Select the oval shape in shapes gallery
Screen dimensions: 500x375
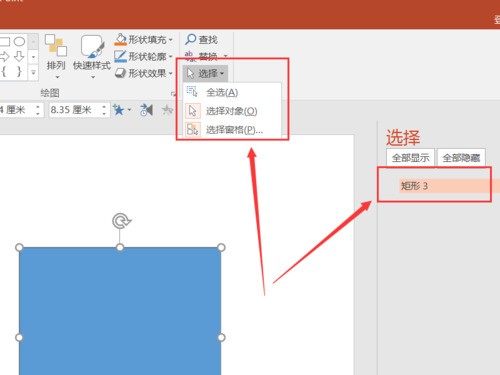(x=19, y=42)
